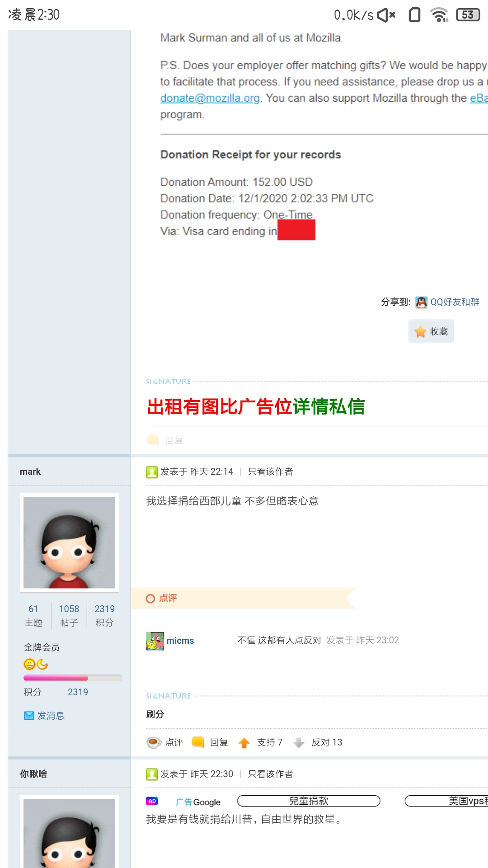Click the star favorite 收藏 button

(x=431, y=331)
